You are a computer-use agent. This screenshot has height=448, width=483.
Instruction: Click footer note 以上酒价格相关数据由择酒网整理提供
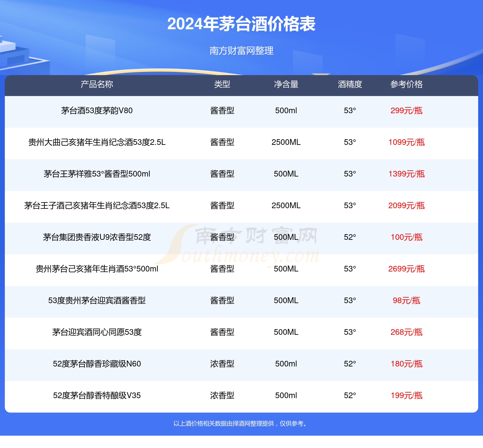224,424
